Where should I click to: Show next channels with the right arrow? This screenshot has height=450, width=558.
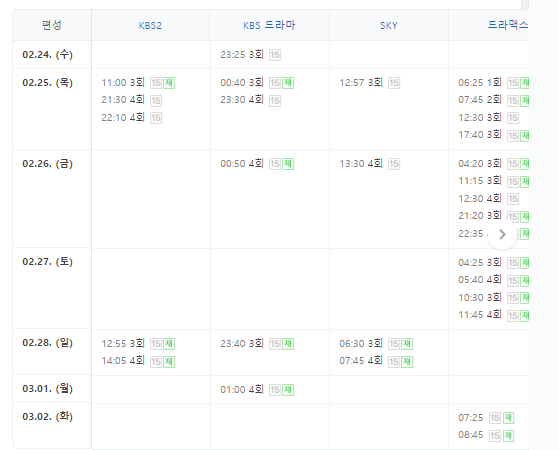click(x=502, y=234)
